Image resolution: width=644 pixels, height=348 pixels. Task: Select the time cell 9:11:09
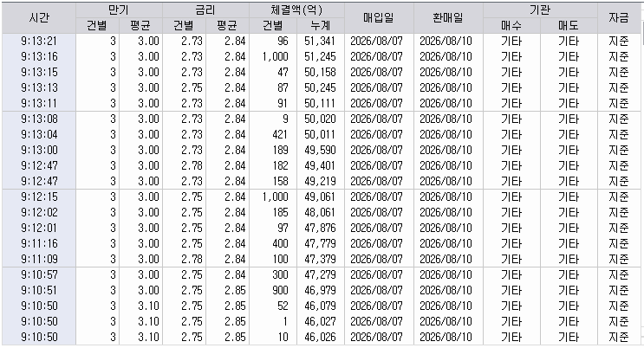(39, 260)
